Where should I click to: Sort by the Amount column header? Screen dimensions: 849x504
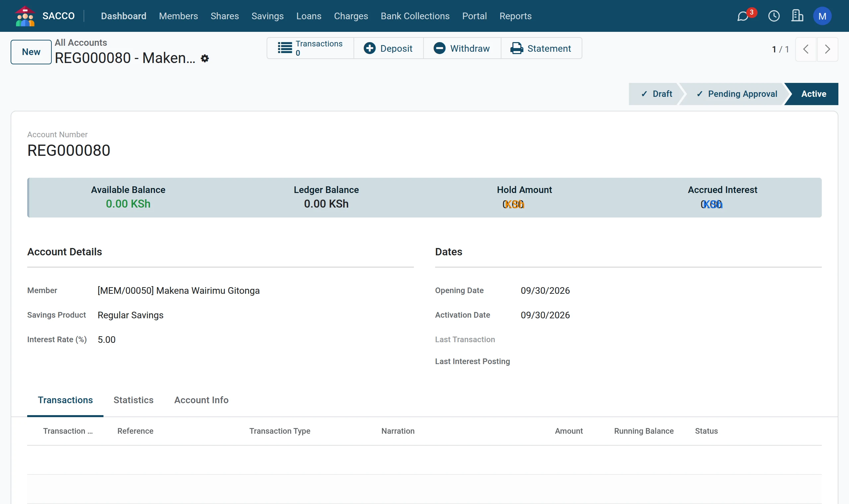click(x=569, y=431)
